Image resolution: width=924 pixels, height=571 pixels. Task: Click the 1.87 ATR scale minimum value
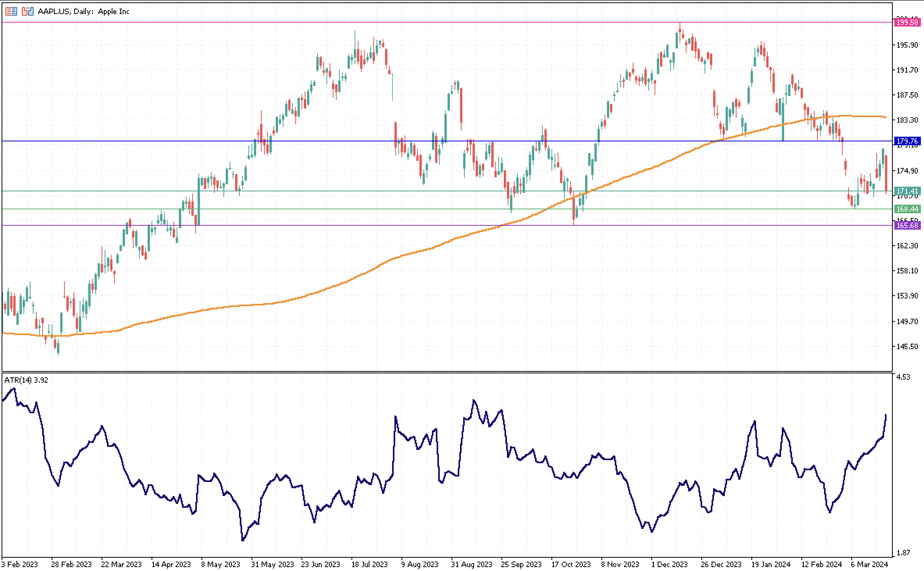904,553
